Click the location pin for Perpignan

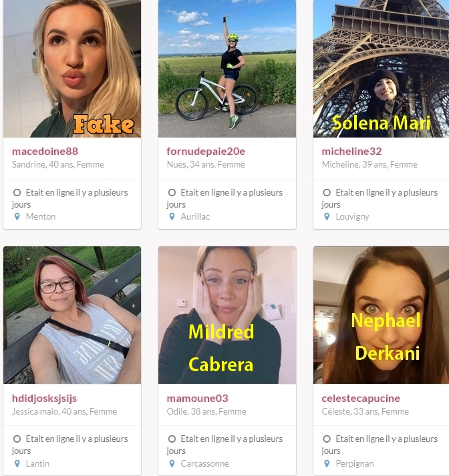pos(327,463)
